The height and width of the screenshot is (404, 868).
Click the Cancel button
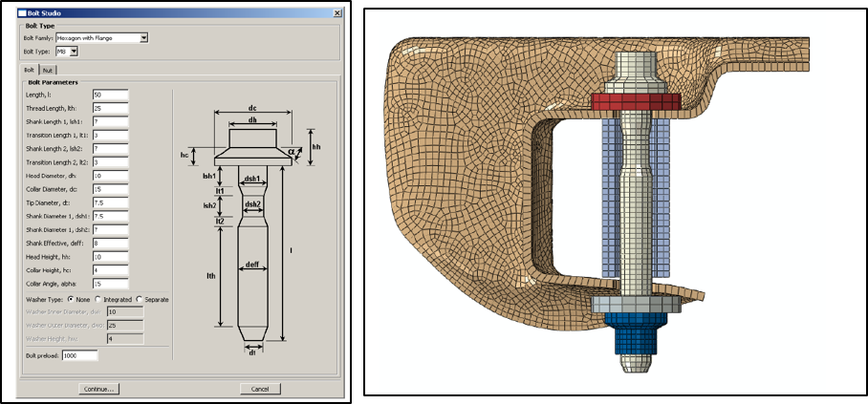pos(260,389)
